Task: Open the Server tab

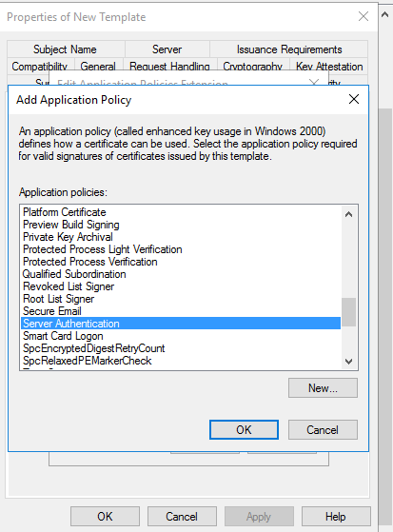Action: tap(167, 49)
